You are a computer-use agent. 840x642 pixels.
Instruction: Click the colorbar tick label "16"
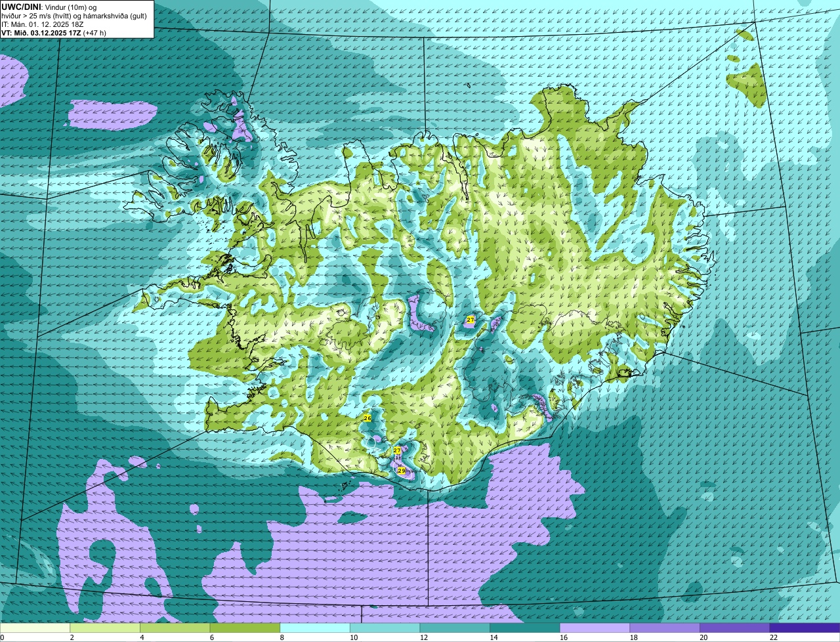pos(564,637)
